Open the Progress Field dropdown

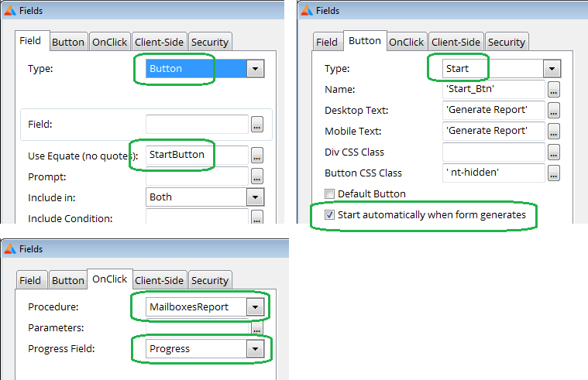click(256, 349)
